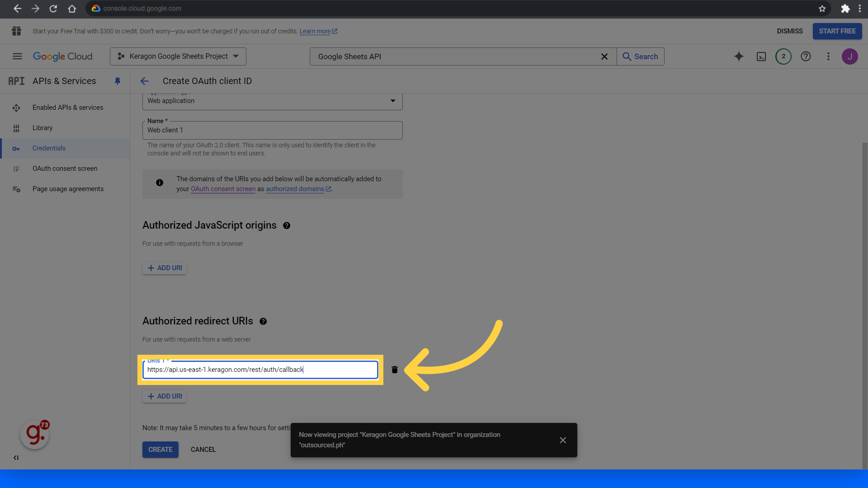
Task: Open the Gemini AI assistant sparkle icon
Action: coord(739,56)
